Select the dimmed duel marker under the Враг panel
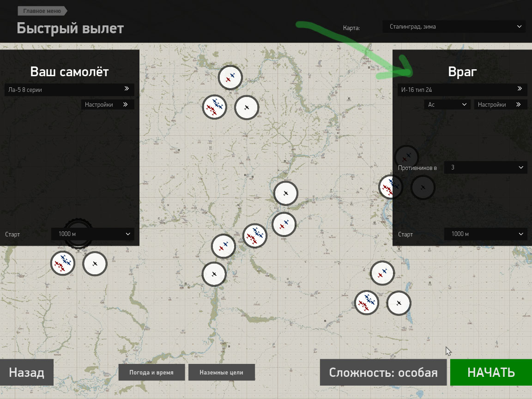Image resolution: width=532 pixels, height=399 pixels. [x=406, y=157]
